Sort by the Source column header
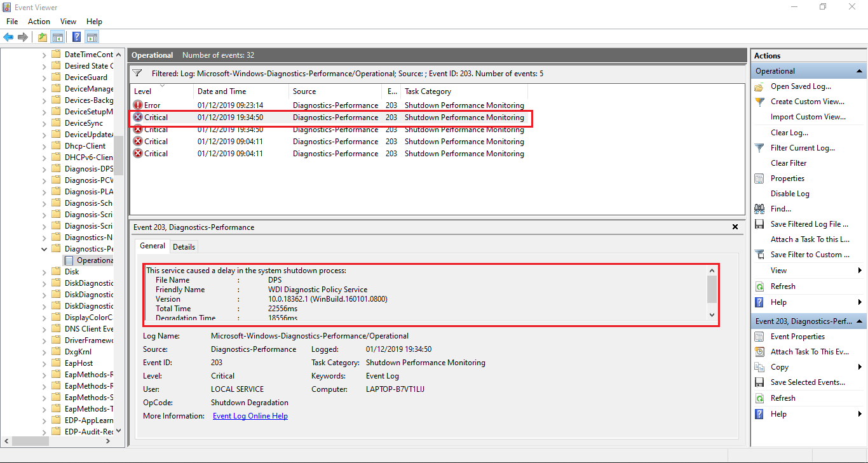 335,91
